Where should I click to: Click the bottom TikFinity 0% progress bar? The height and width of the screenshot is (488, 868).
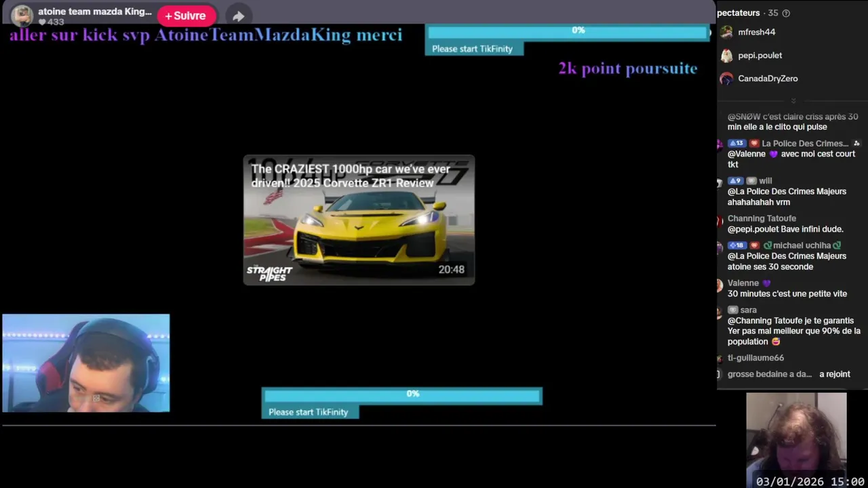(402, 395)
